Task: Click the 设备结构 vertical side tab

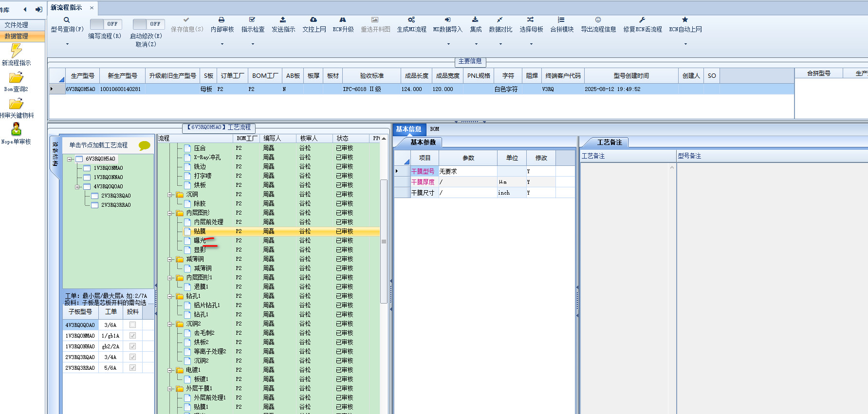Action: click(x=55, y=154)
